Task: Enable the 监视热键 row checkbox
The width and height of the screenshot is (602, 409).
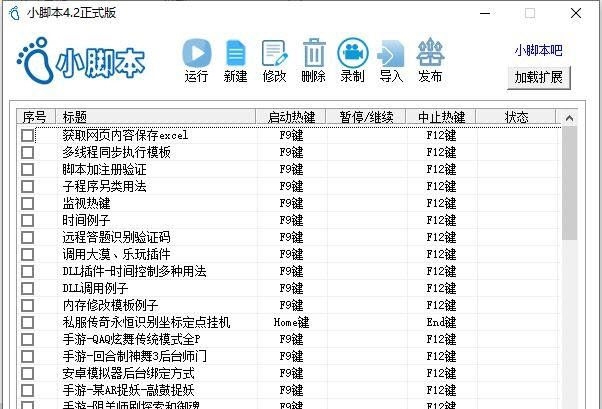Action: point(27,204)
